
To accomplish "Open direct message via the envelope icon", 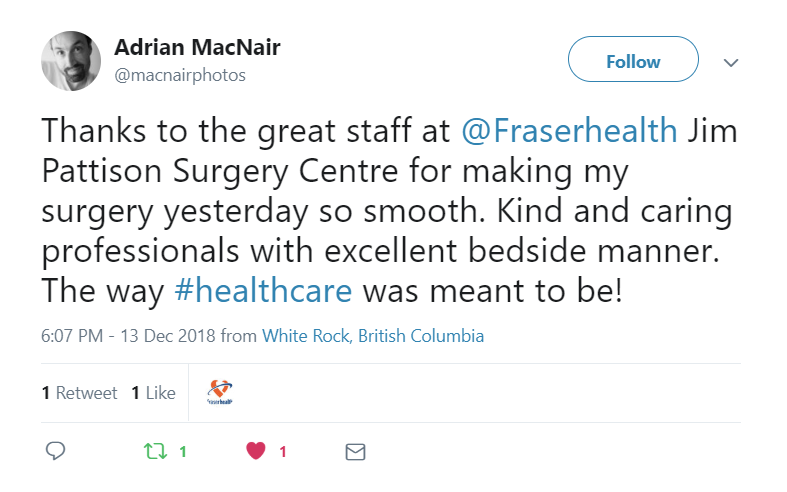I will click(355, 451).
